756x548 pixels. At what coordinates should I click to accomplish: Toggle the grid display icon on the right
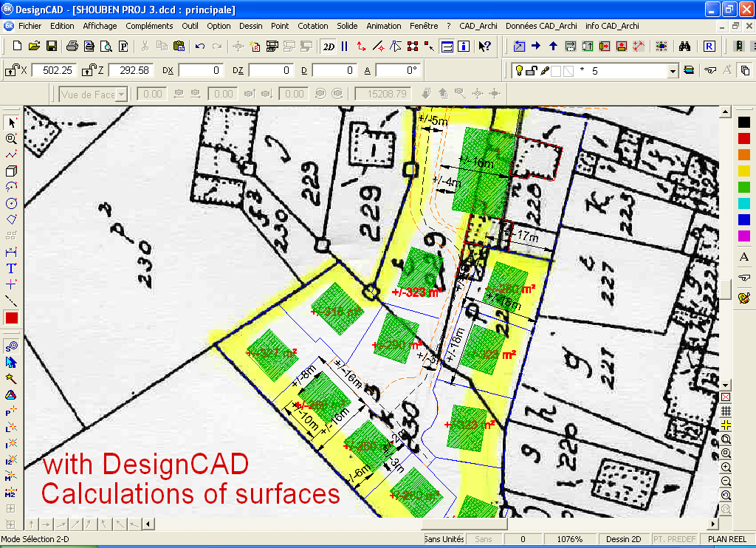click(726, 412)
